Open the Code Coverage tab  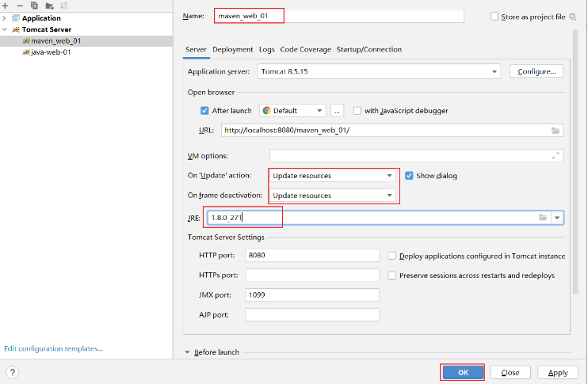[x=306, y=49]
